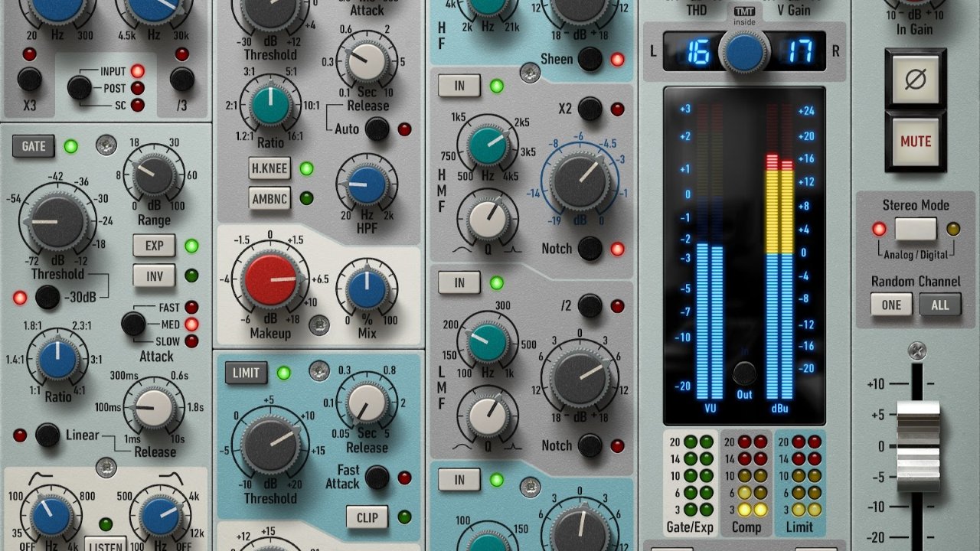Toggle the HF band IN button
The width and height of the screenshot is (980, 551).
click(459, 86)
